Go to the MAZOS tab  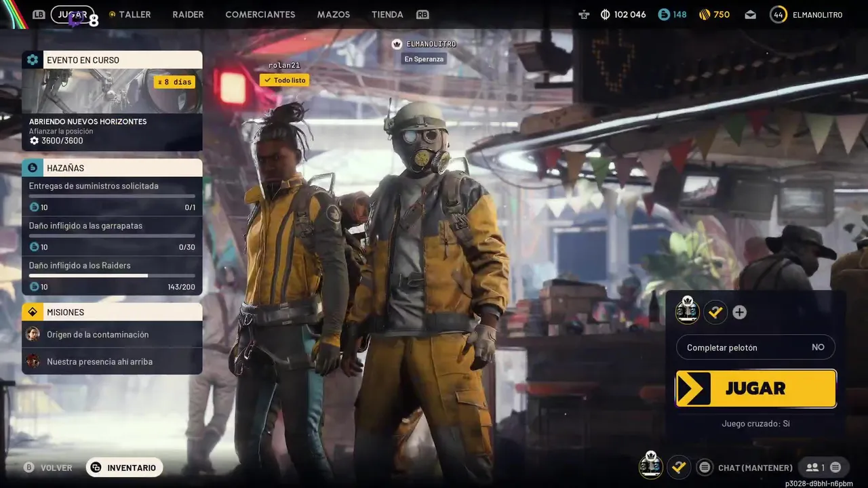pos(334,14)
